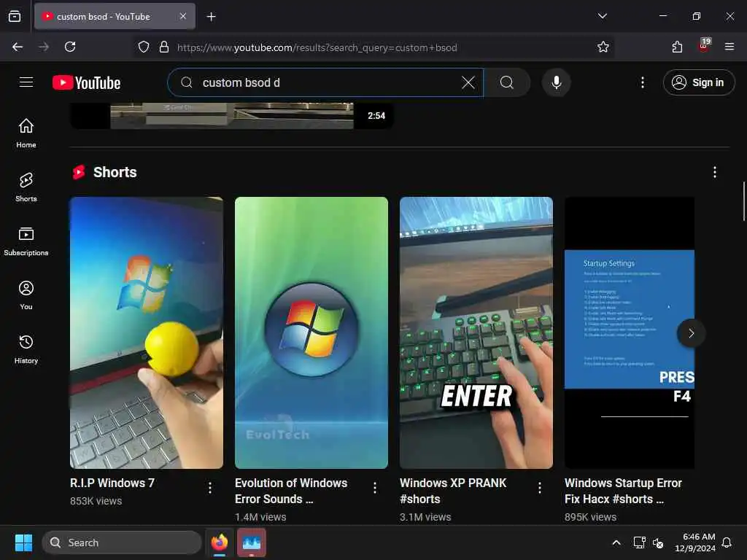Open the muted volume tray icon
Screen dimensions: 747x560
click(658, 542)
